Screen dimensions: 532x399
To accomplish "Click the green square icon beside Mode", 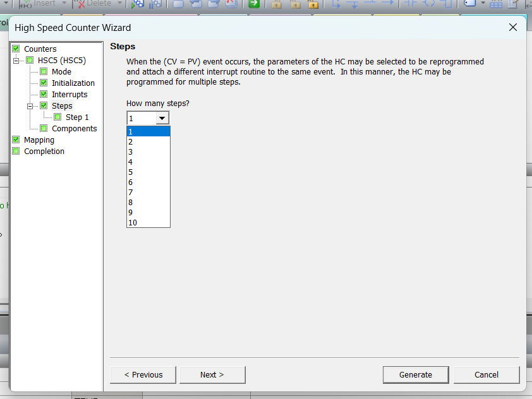I will pyautogui.click(x=44, y=72).
